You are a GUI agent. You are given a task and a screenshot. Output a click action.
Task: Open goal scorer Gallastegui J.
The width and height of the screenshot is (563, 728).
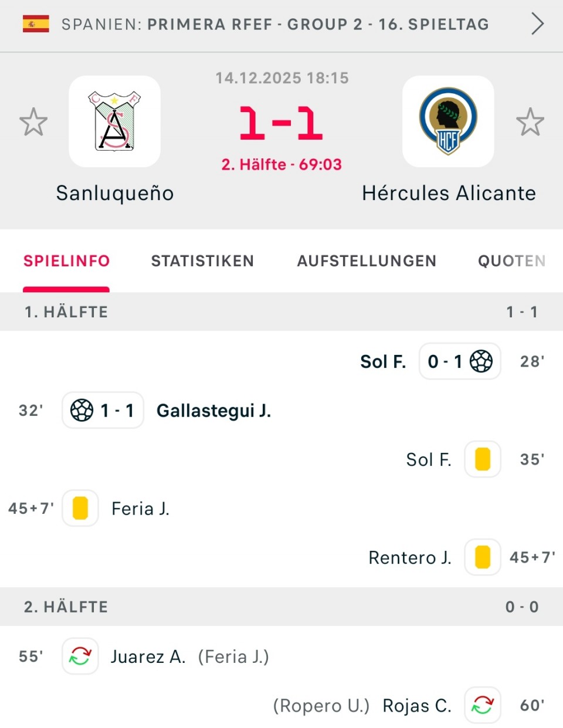click(x=213, y=411)
